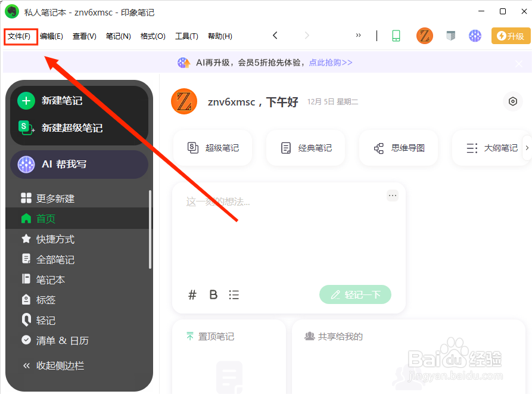
Task: Create a 思维导图 from the card
Action: pos(399,148)
